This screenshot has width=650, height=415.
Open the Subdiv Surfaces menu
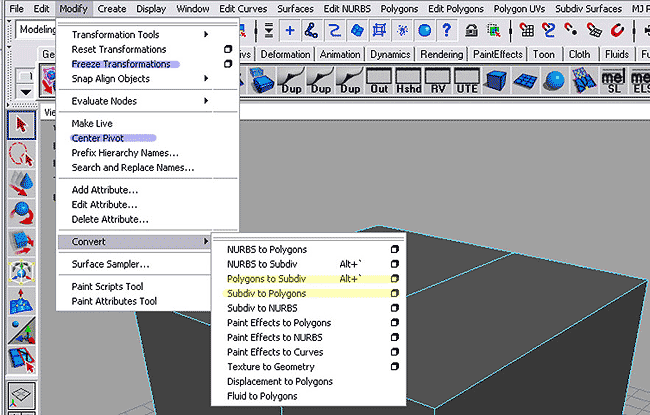click(588, 9)
